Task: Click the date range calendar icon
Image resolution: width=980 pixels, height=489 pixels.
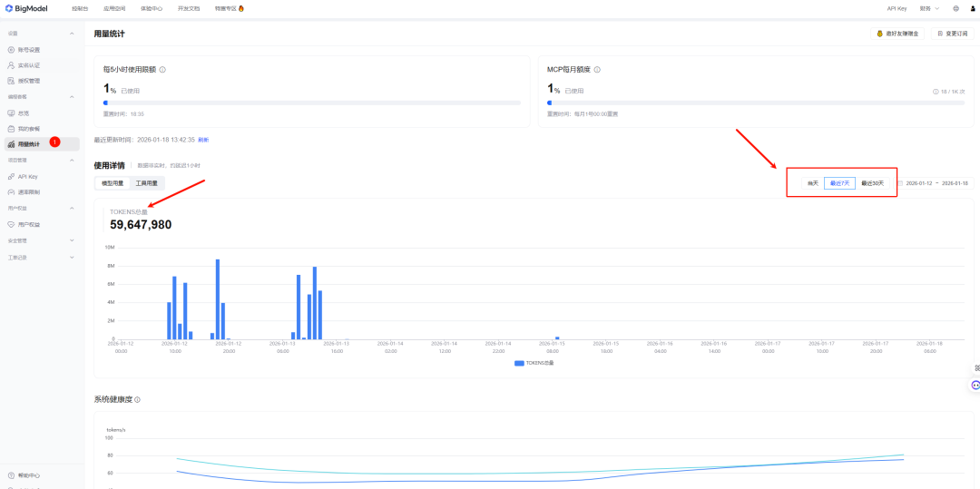Action: coord(901,183)
